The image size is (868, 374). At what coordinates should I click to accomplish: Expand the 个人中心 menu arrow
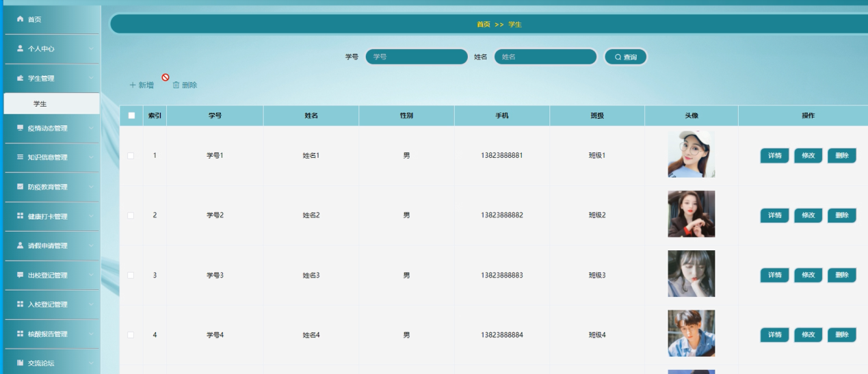tap(91, 49)
